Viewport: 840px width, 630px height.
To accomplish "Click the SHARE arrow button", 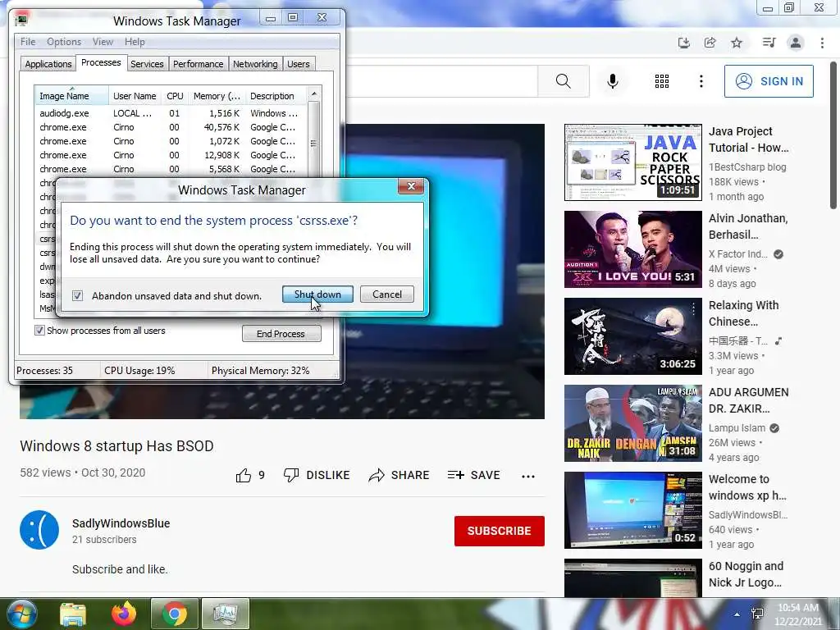I will pyautogui.click(x=399, y=475).
